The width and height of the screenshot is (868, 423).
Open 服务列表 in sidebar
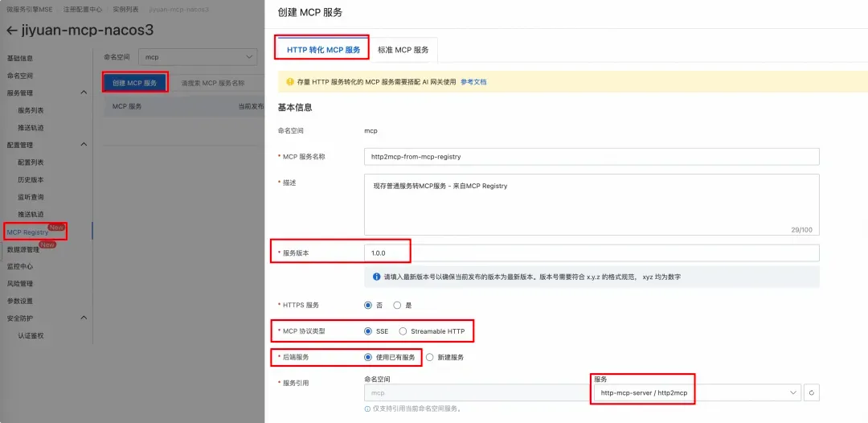tap(31, 110)
